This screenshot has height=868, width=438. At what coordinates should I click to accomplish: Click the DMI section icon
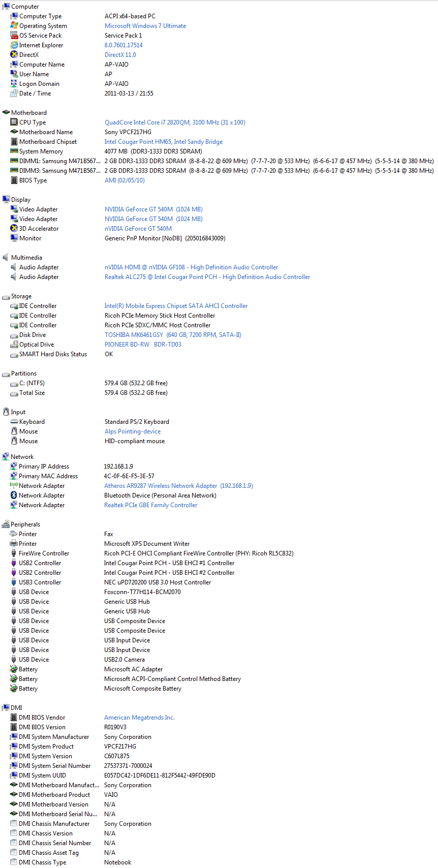coord(6,708)
